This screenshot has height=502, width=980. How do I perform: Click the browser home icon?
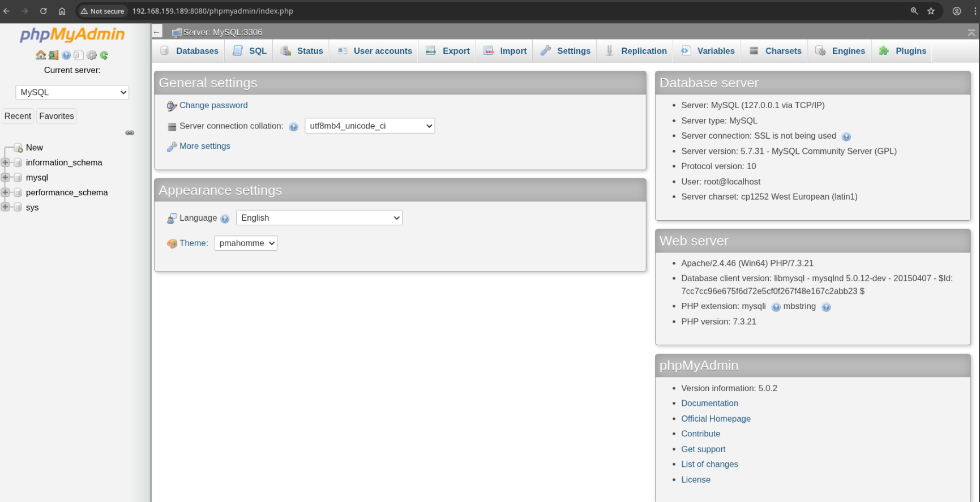click(62, 11)
